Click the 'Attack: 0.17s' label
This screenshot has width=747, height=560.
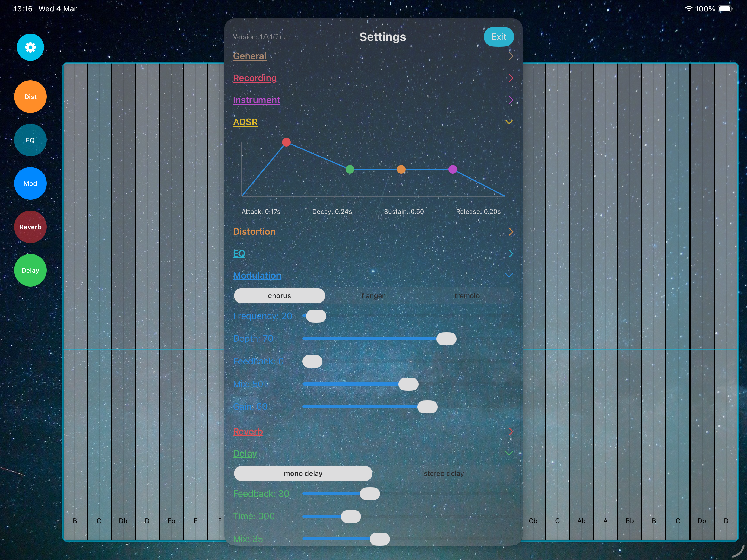click(261, 212)
